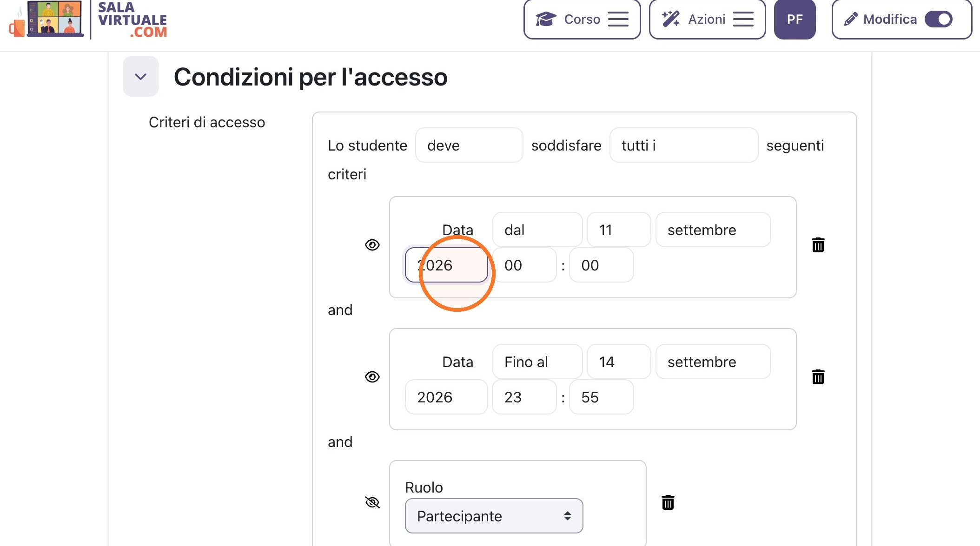Open the Azioni menu
Image resolution: width=980 pixels, height=546 pixels.
point(707,19)
